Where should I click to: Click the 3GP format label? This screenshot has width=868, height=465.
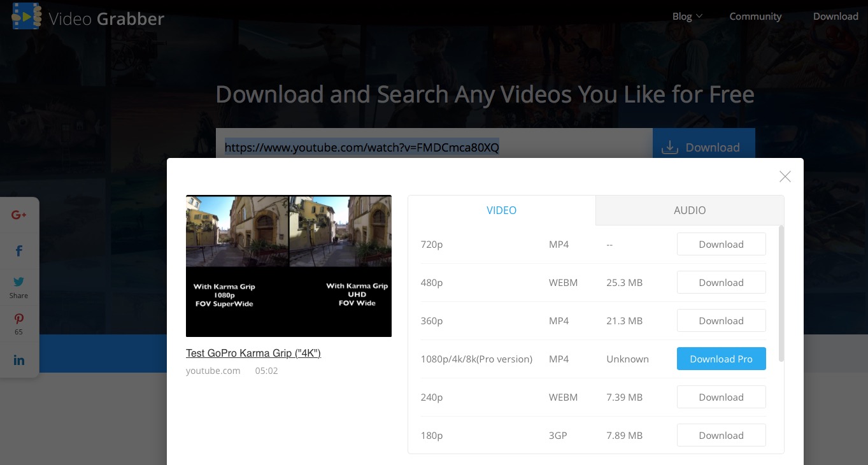pos(558,435)
